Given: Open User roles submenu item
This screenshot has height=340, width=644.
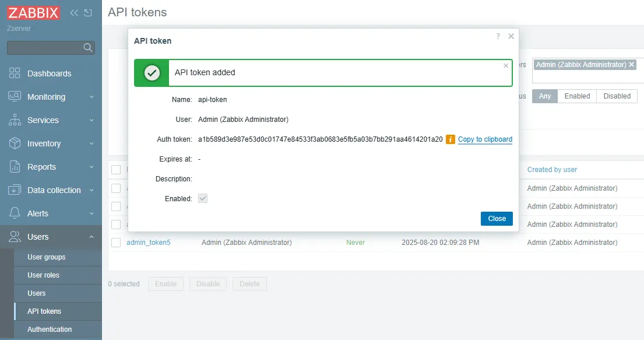Looking at the screenshot, I should tap(58, 275).
